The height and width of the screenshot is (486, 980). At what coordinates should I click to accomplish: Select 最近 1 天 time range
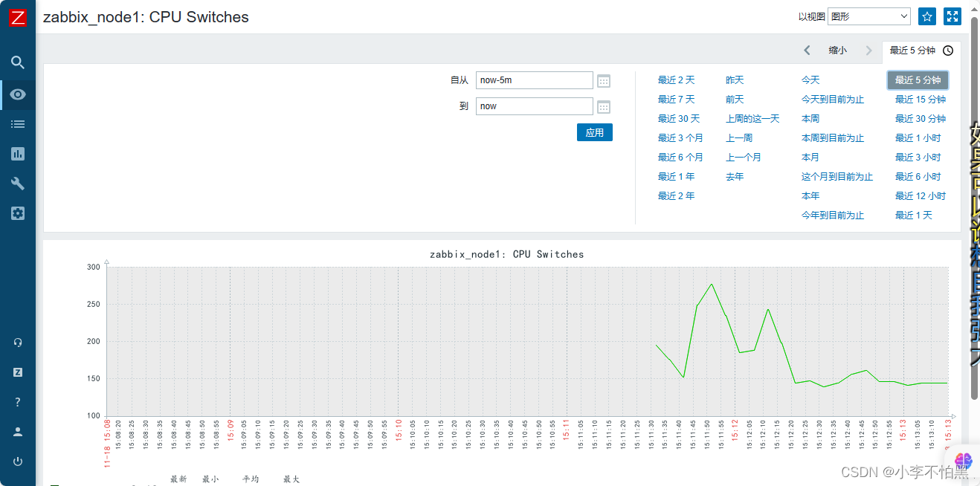click(x=913, y=216)
